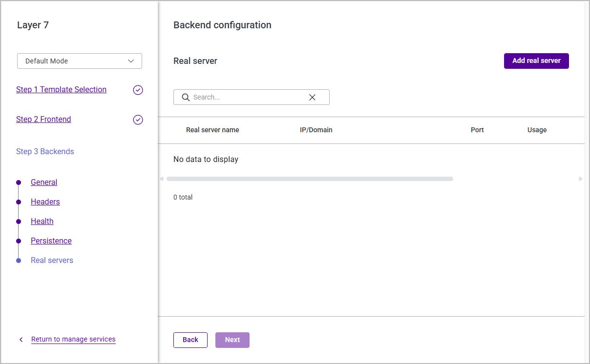This screenshot has height=364, width=590.
Task: Sort by IP/Domain column header
Action: pos(316,130)
